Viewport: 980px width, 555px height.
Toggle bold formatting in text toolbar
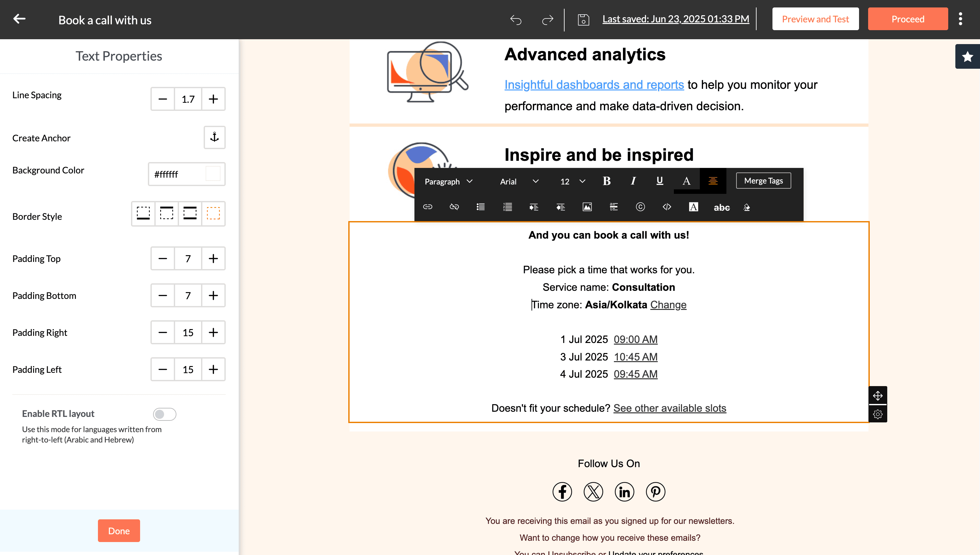606,181
